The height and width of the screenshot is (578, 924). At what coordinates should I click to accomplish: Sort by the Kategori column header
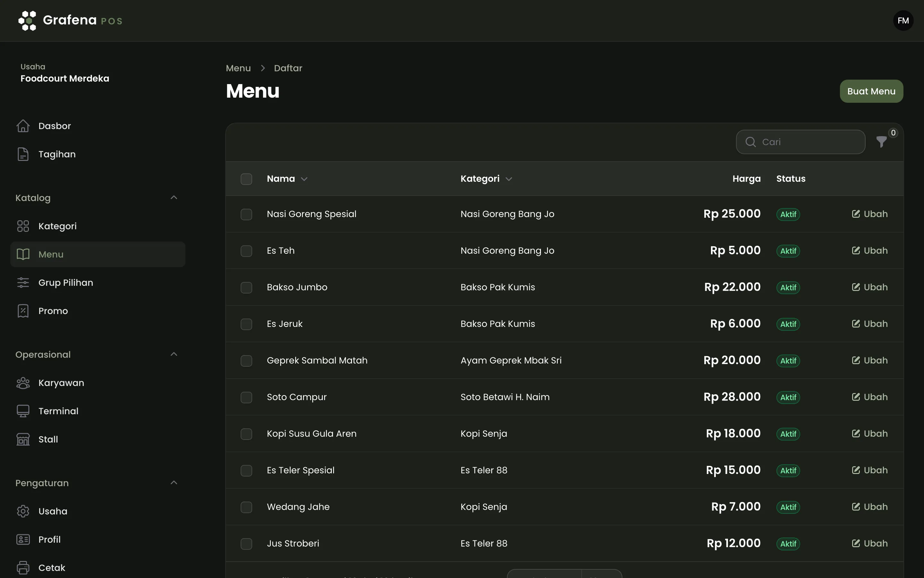point(486,179)
